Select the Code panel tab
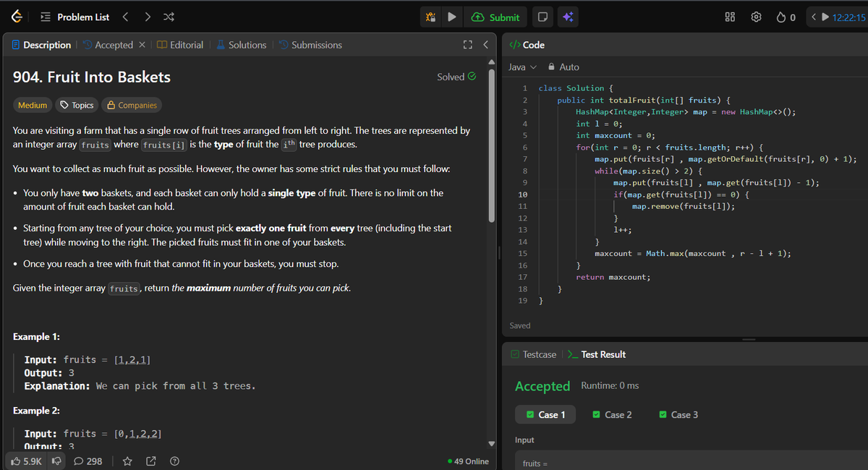This screenshot has height=470, width=868. (527, 45)
